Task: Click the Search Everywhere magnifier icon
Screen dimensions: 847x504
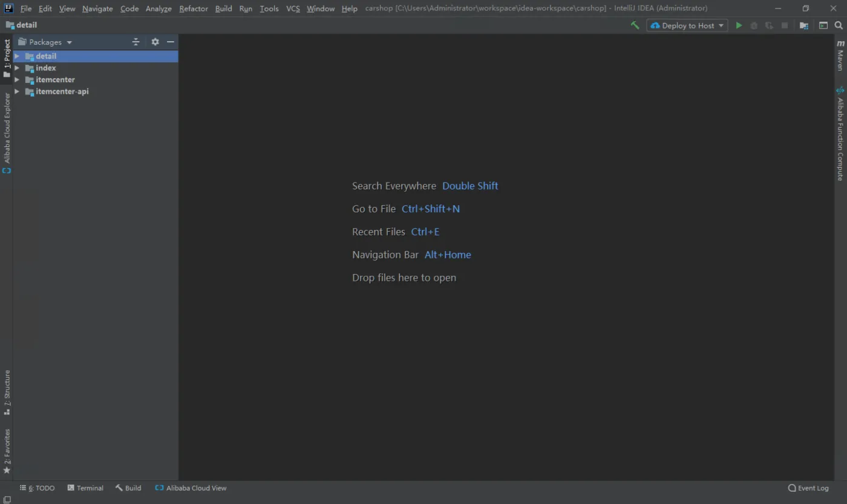Action: click(x=839, y=25)
